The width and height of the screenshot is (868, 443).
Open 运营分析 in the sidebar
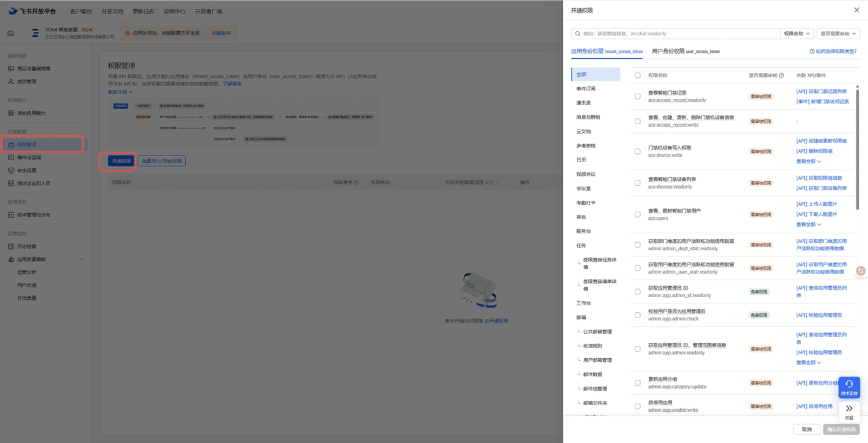click(x=26, y=272)
